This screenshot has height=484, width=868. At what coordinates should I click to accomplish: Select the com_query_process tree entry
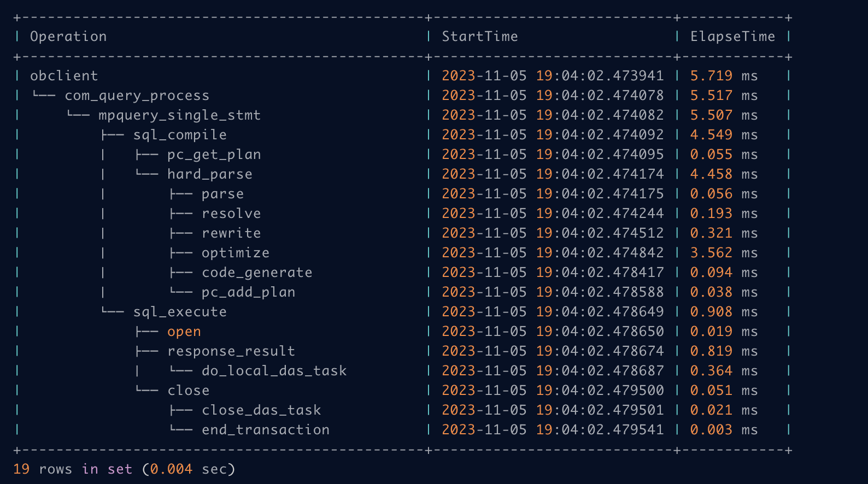137,96
